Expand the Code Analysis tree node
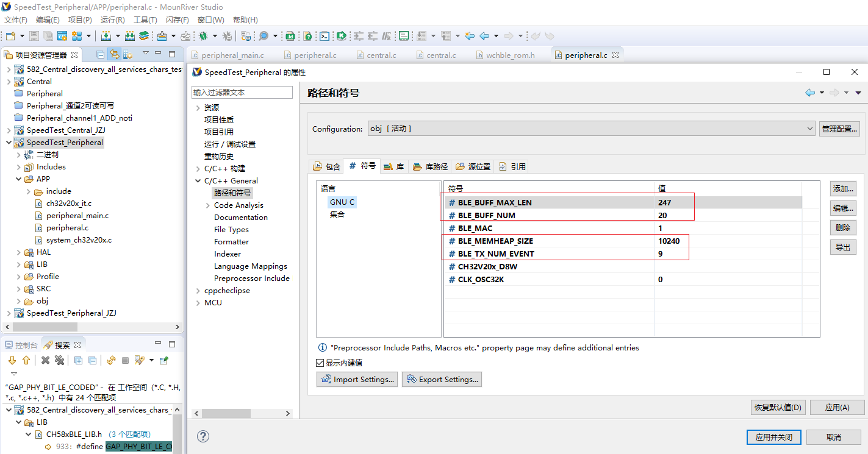This screenshot has width=868, height=454. [207, 205]
